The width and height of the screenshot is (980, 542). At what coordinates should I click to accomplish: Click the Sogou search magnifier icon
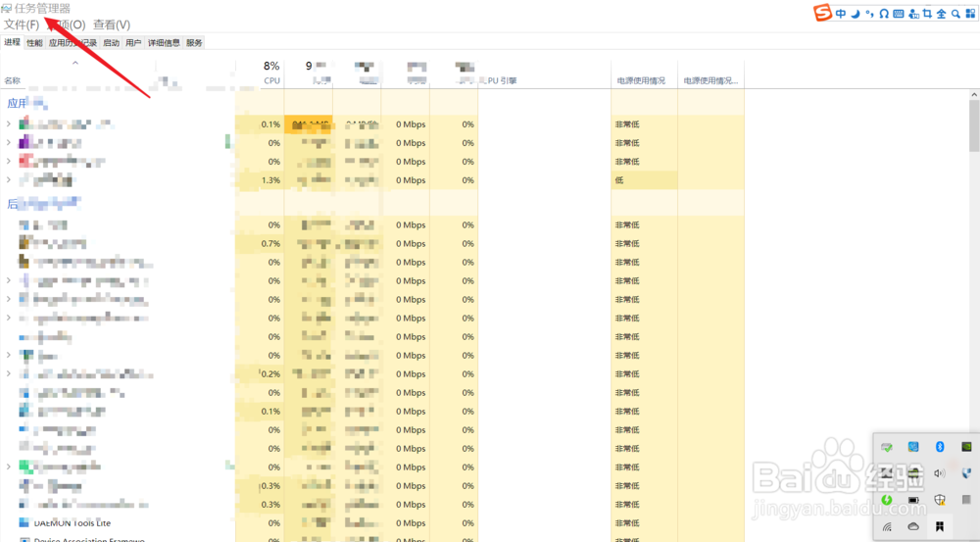coord(955,13)
